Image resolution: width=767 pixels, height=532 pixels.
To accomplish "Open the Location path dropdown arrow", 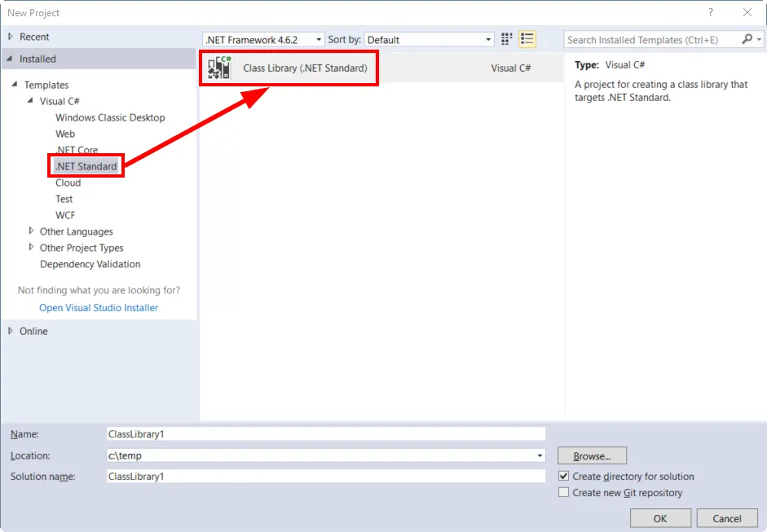I will pos(540,455).
